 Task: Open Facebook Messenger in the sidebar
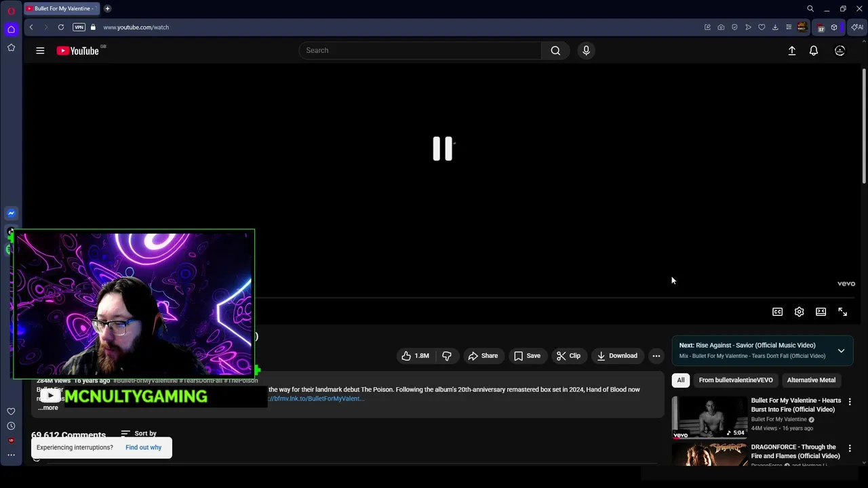pos(11,213)
